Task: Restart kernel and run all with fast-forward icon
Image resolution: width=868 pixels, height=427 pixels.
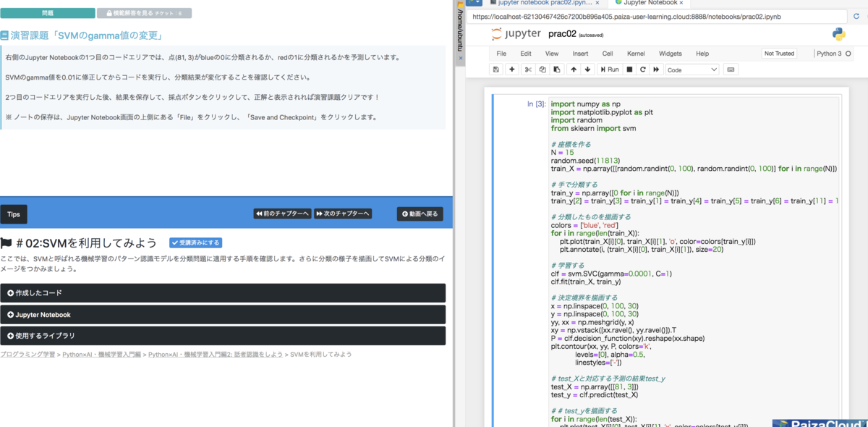Action: tap(656, 69)
